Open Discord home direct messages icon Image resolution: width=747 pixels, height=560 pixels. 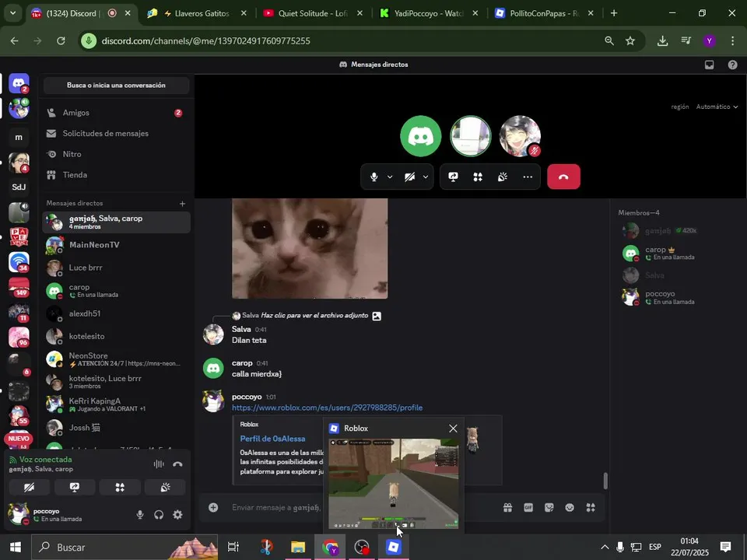19,83
